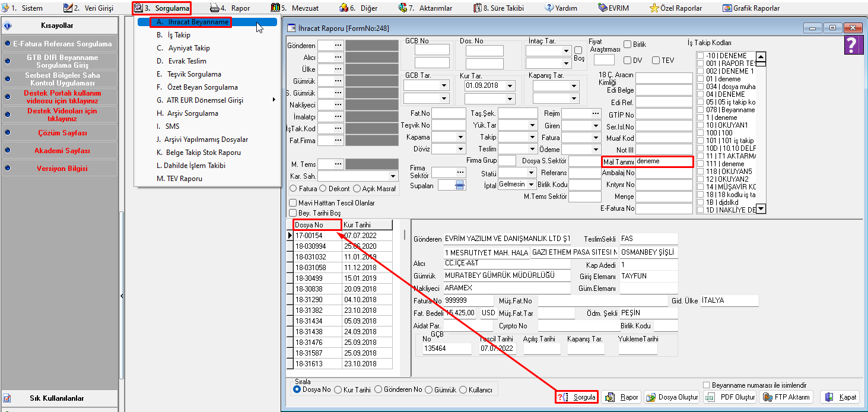The width and height of the screenshot is (868, 412).
Task: Check Beyanname numarası ile isimlendir option
Action: tap(706, 385)
